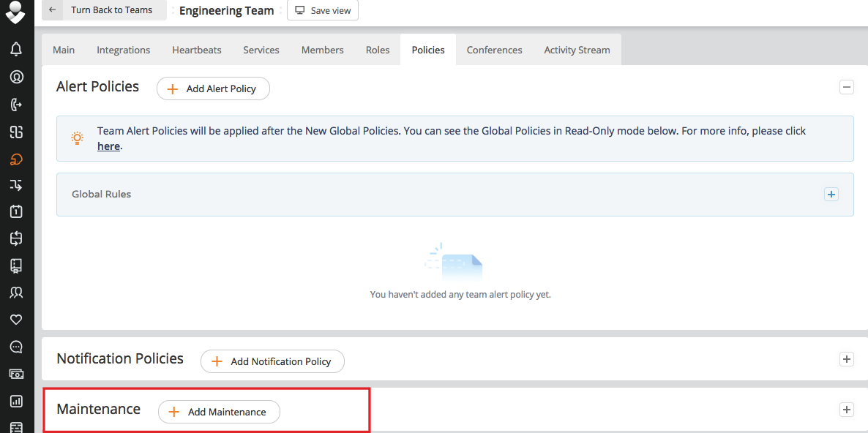Open the rotation sync icon in sidebar
The image size is (868, 433).
16,238
